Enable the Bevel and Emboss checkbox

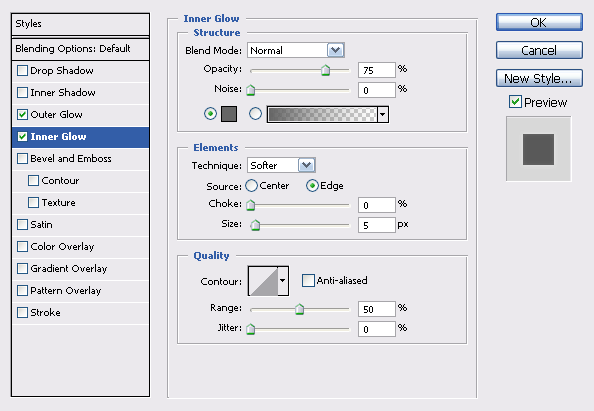pyautogui.click(x=22, y=159)
